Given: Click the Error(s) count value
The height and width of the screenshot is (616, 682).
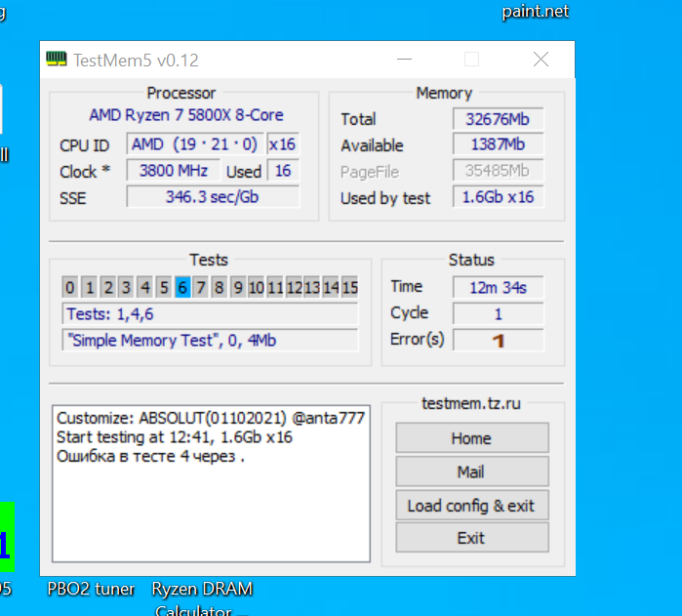Looking at the screenshot, I should [498, 340].
